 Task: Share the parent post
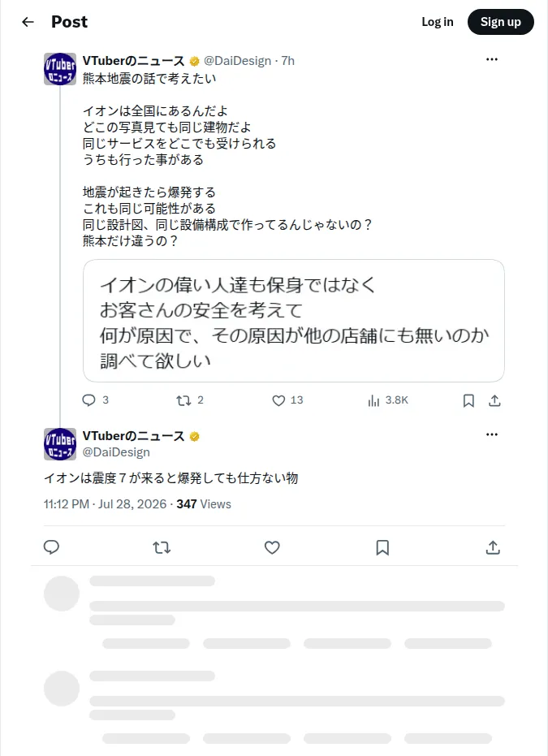[494, 400]
